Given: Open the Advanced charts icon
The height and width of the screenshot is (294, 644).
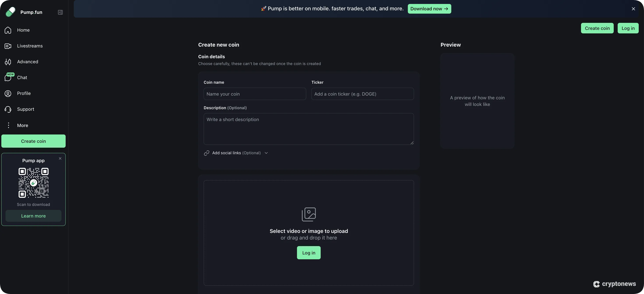Looking at the screenshot, I should (x=8, y=62).
